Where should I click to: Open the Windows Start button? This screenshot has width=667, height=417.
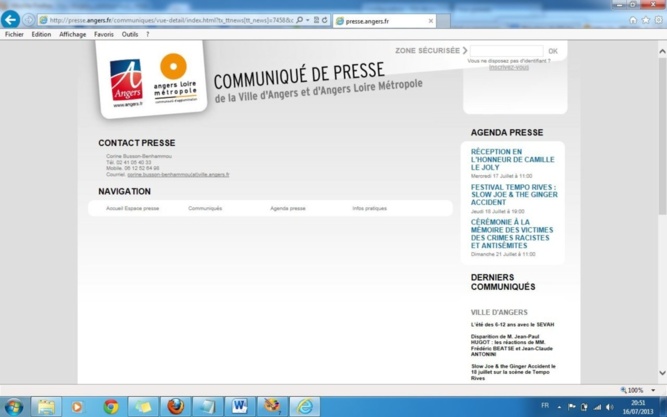(14, 407)
